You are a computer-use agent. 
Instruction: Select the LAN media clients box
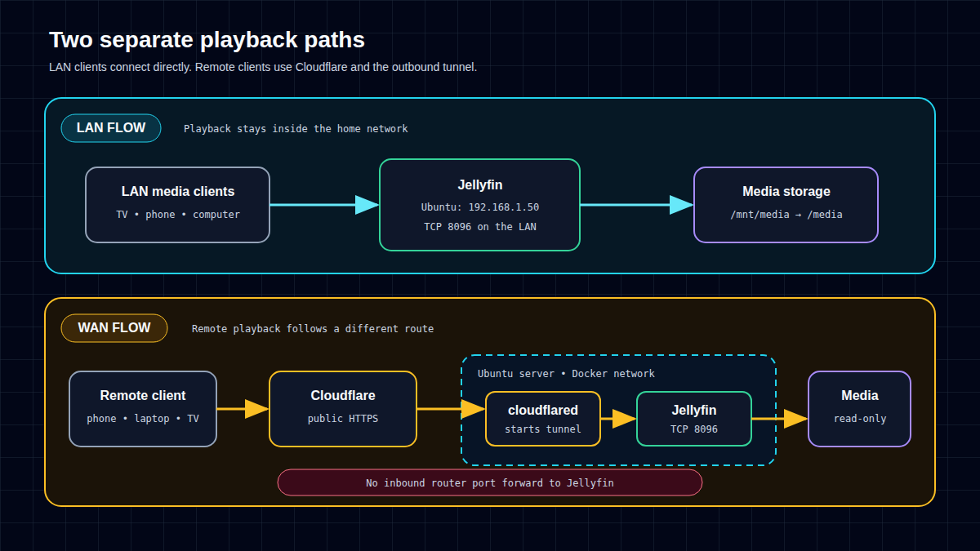(178, 205)
